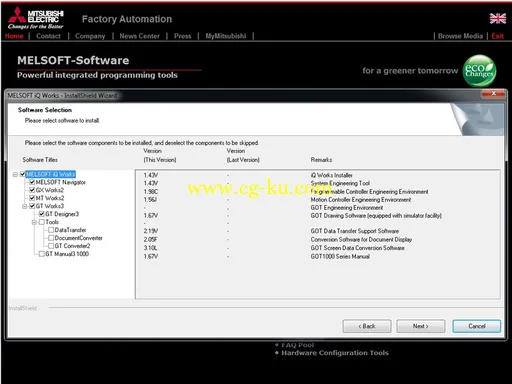This screenshot has width=512, height=384.
Task: Go to News Center
Action: 139,36
